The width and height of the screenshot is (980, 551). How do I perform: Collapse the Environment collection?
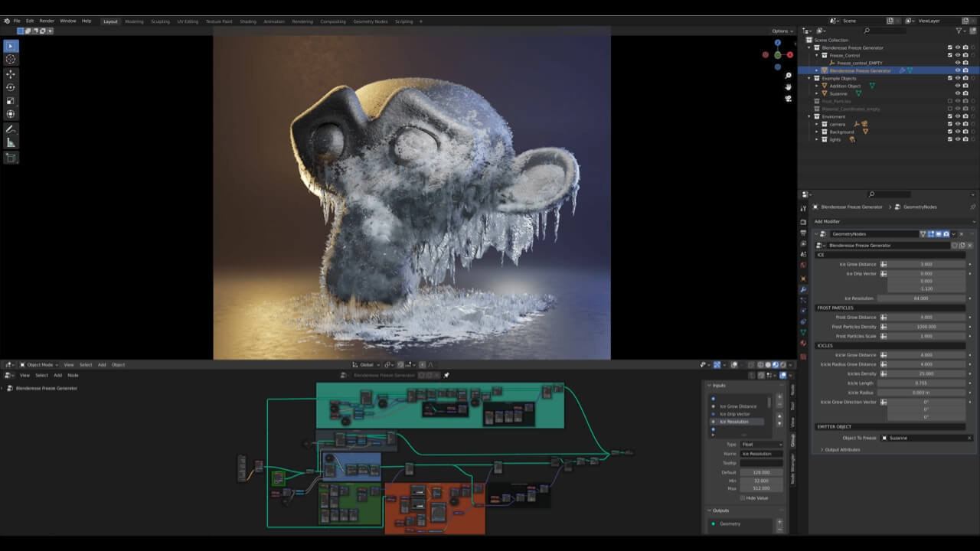coord(810,116)
